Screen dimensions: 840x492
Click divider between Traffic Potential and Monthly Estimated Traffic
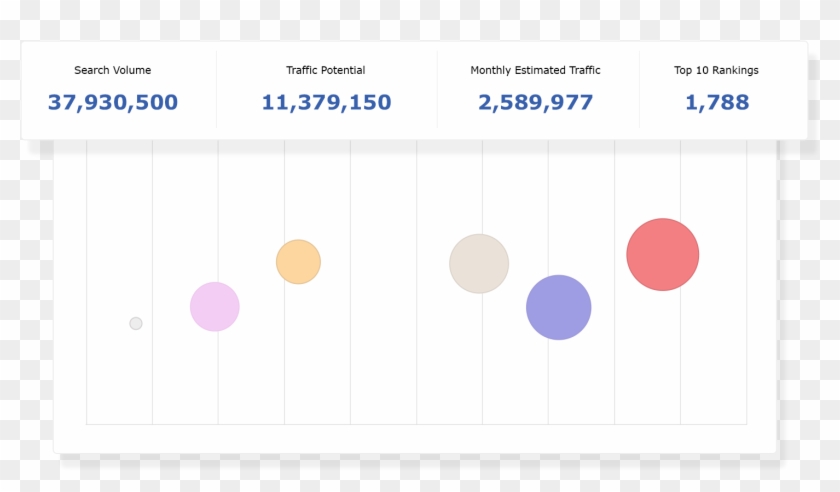[437, 90]
